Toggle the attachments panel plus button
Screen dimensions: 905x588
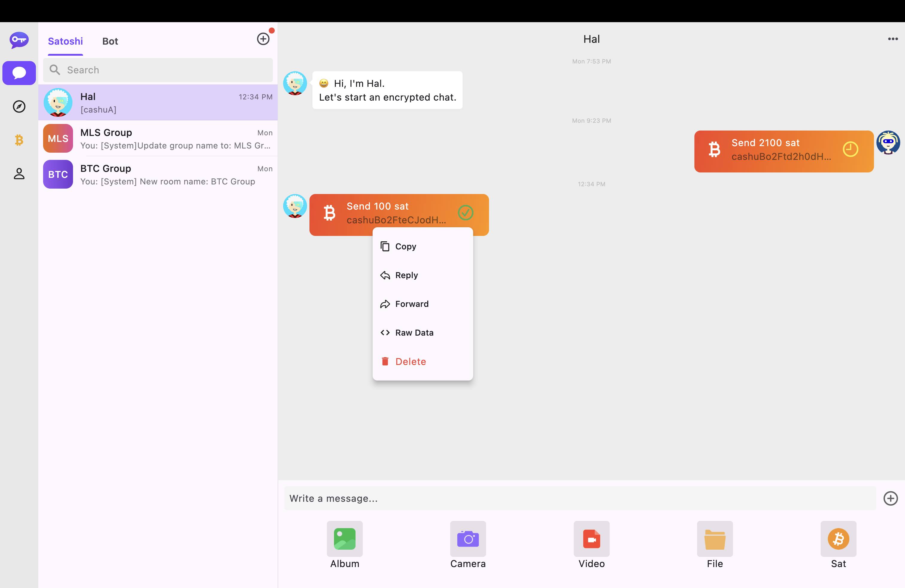click(x=890, y=498)
